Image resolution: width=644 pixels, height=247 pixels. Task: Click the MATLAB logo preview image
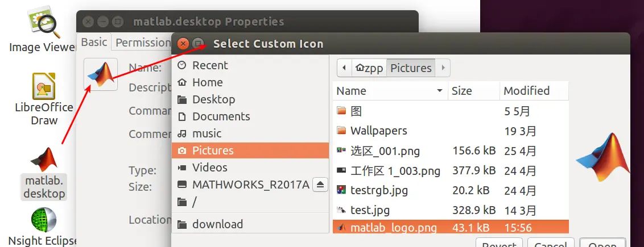(x=603, y=157)
